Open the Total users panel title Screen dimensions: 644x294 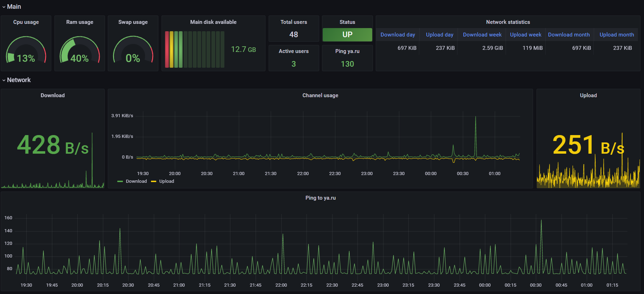294,22
